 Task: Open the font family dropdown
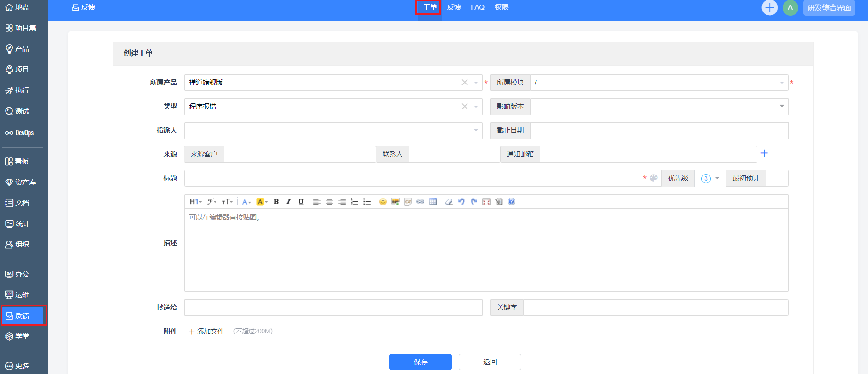pos(212,202)
